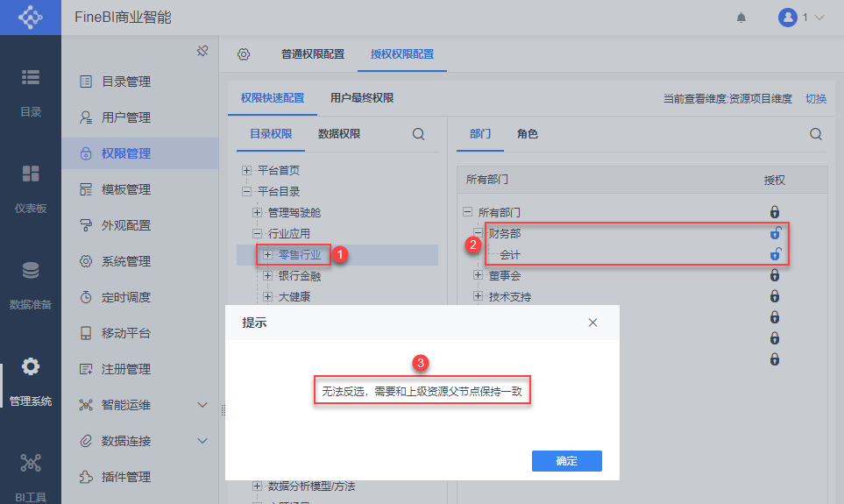Viewport: 844px width, 504px height.
Task: Expand the 智能运维 menu chevron
Action: pos(202,405)
